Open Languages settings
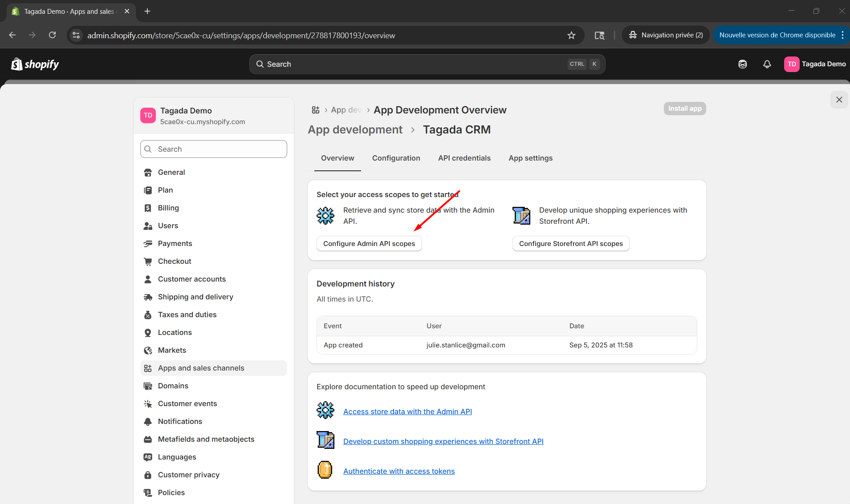Screen dimensions: 850x504 214,457
